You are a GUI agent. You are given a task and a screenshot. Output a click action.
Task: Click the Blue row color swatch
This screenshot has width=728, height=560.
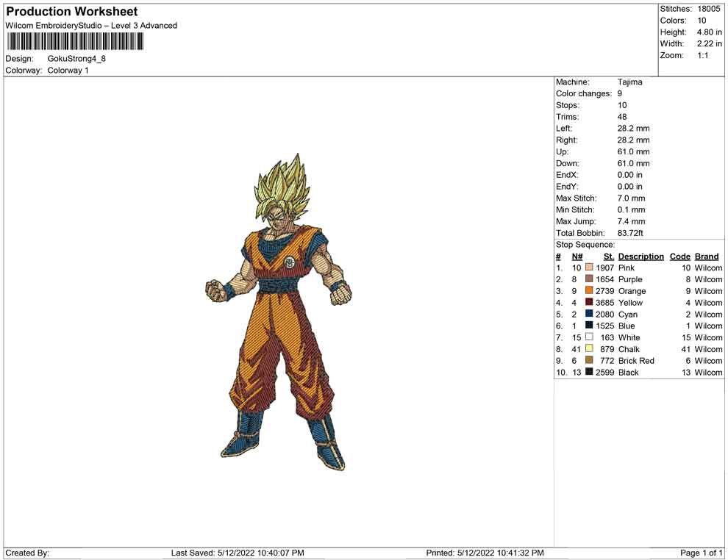coord(589,326)
